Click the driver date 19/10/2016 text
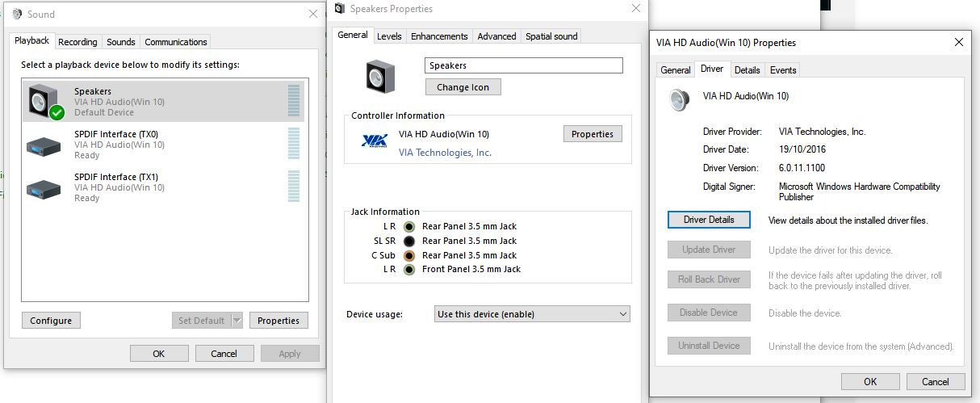Image resolution: width=980 pixels, height=403 pixels. 802,149
